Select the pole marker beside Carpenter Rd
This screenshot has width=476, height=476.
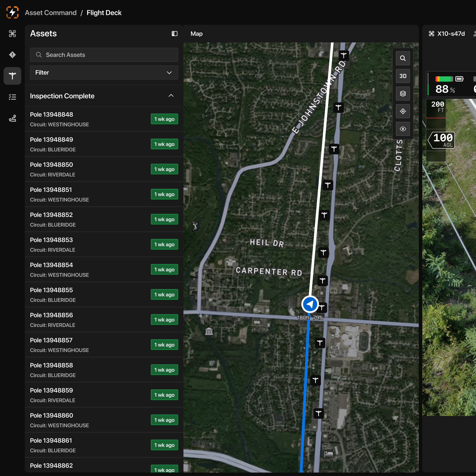(323, 281)
